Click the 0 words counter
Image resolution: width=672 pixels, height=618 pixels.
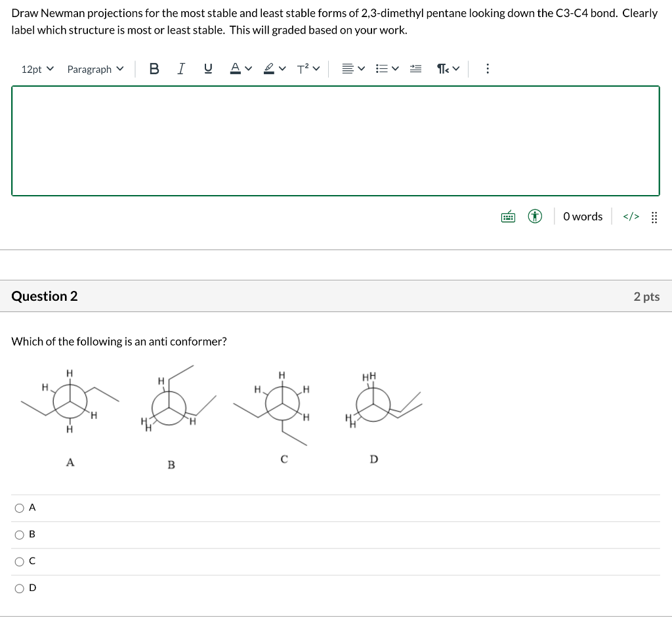click(582, 216)
